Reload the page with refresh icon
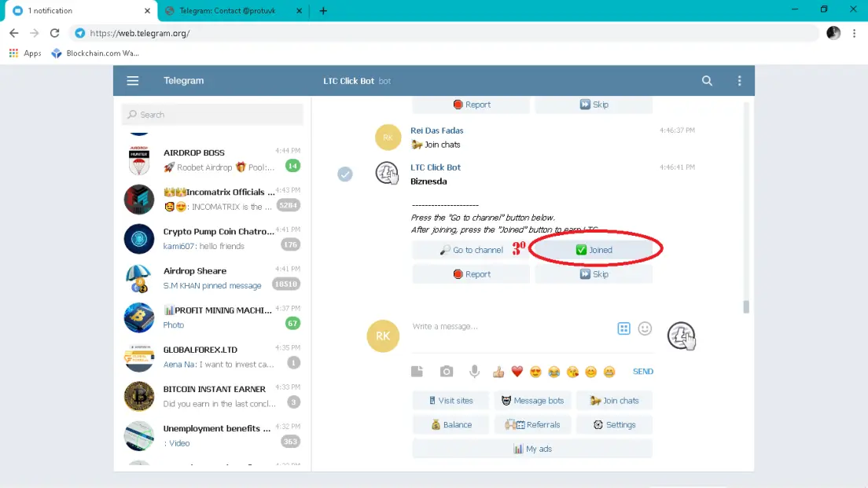The image size is (868, 488). pos(54,33)
